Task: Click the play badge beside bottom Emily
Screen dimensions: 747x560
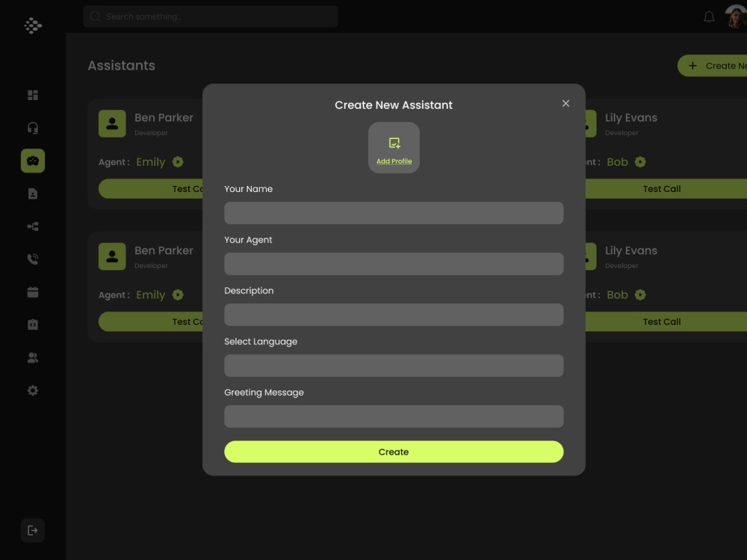Action: [x=178, y=295]
